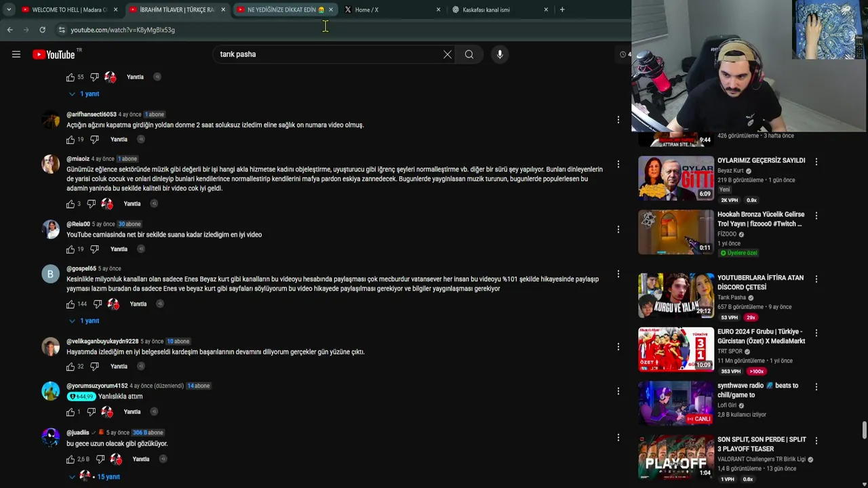This screenshot has height=488, width=868.
Task: Go back in browser history
Action: tap(9, 30)
